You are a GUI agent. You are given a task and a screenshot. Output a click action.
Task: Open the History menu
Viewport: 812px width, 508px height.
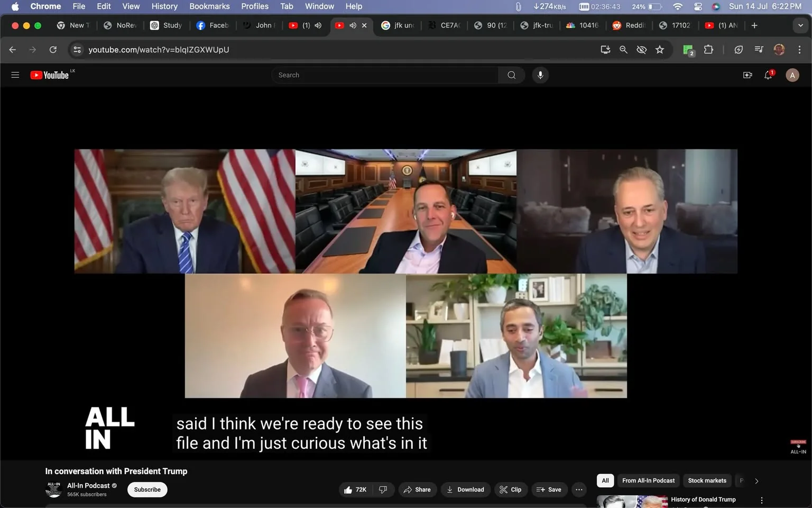point(164,6)
